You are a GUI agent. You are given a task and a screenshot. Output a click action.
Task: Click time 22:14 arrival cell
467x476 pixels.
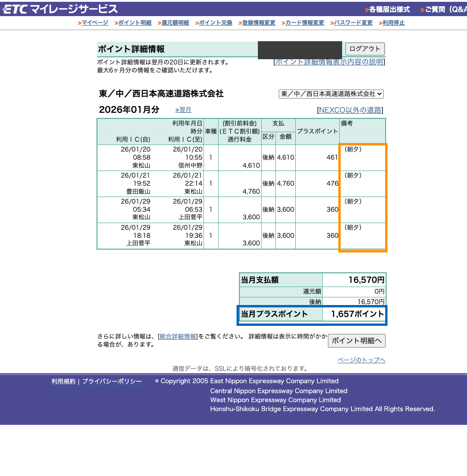click(194, 183)
